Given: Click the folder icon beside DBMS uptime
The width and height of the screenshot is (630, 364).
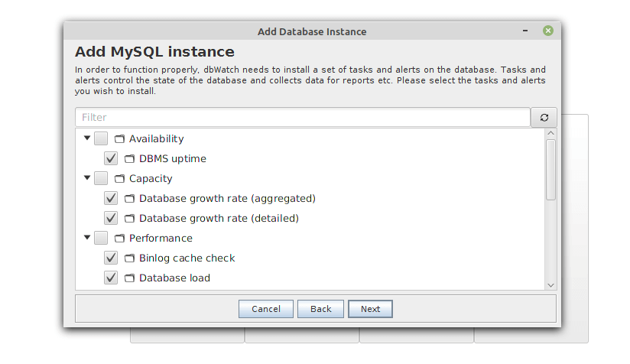Looking at the screenshot, I should pos(129,159).
